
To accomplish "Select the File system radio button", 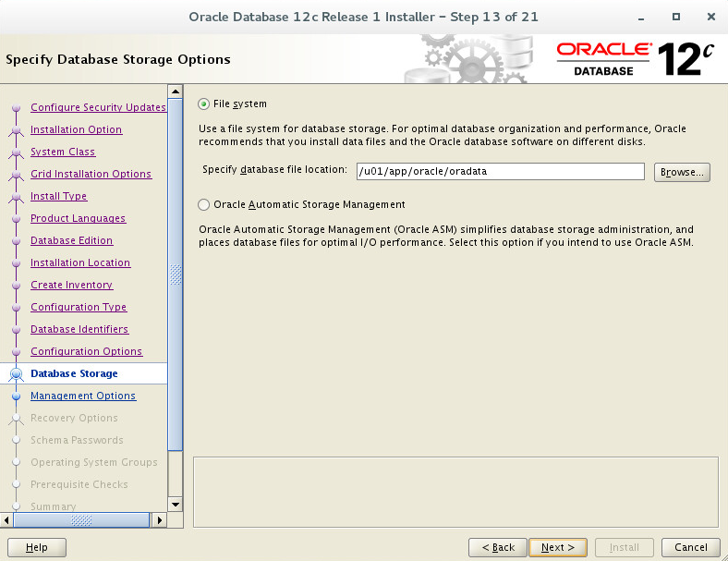I will pyautogui.click(x=203, y=104).
